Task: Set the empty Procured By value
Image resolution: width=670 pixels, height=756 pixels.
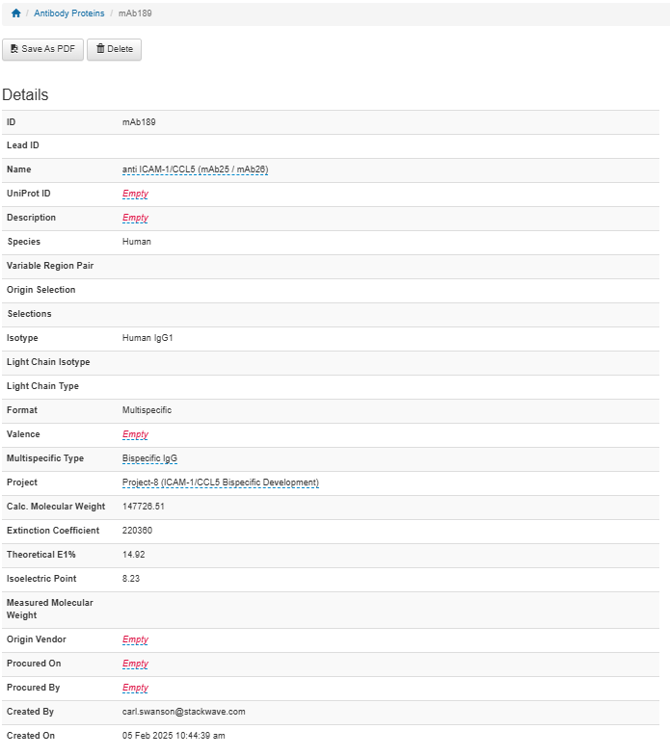Action: pyautogui.click(x=135, y=688)
